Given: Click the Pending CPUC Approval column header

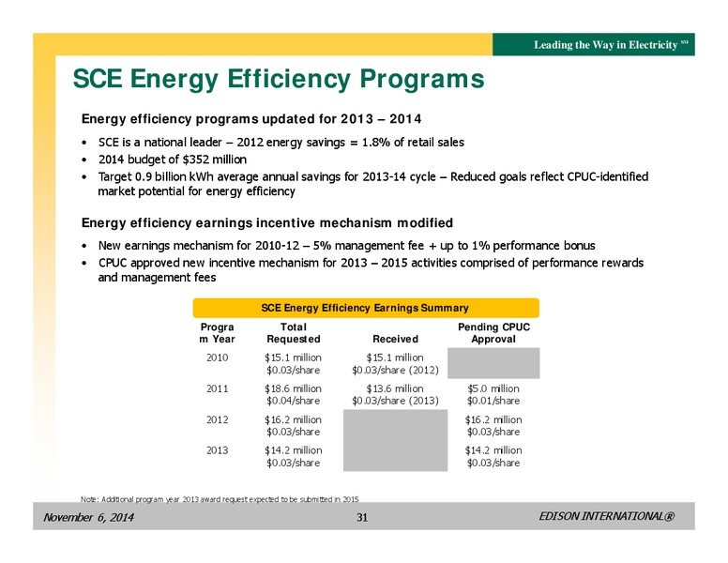Looking at the screenshot, I should click(x=493, y=333).
